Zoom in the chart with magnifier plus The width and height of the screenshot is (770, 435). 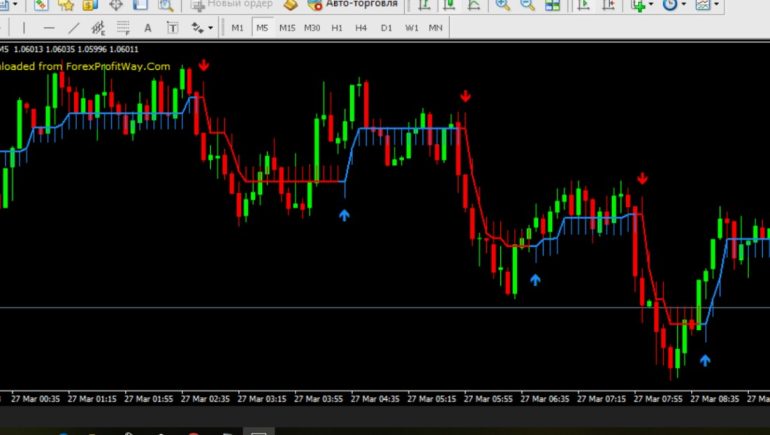(501, 5)
